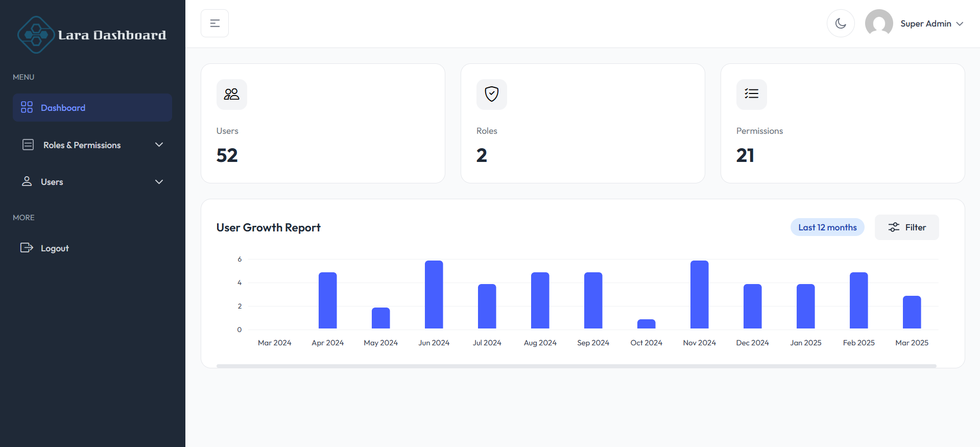Click the Users count 52
This screenshot has height=447, width=980.
[x=227, y=155]
